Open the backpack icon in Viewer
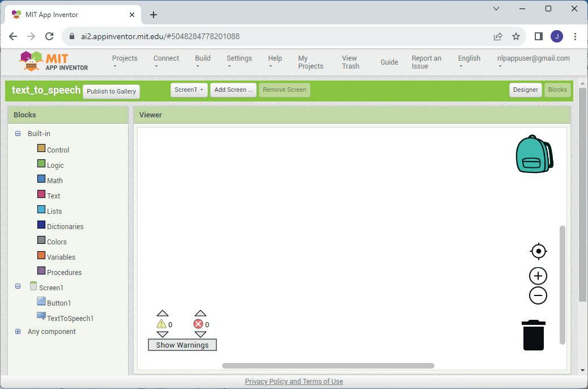588x389 pixels. click(534, 154)
